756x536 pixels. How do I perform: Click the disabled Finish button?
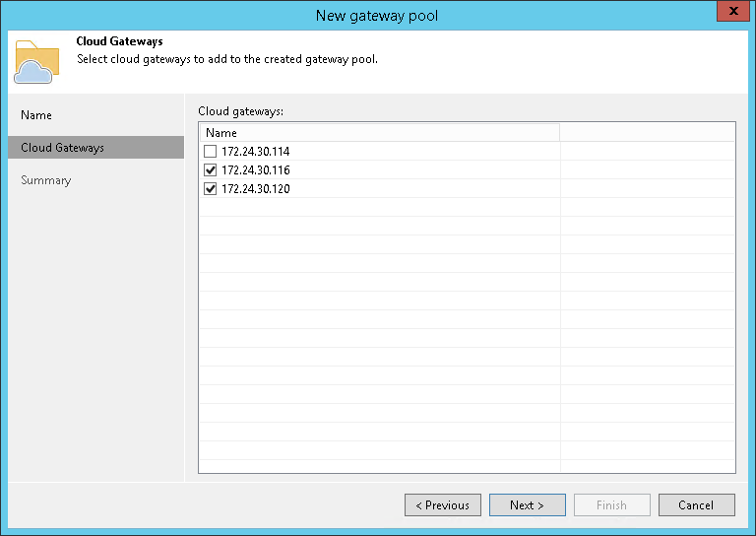pyautogui.click(x=612, y=505)
